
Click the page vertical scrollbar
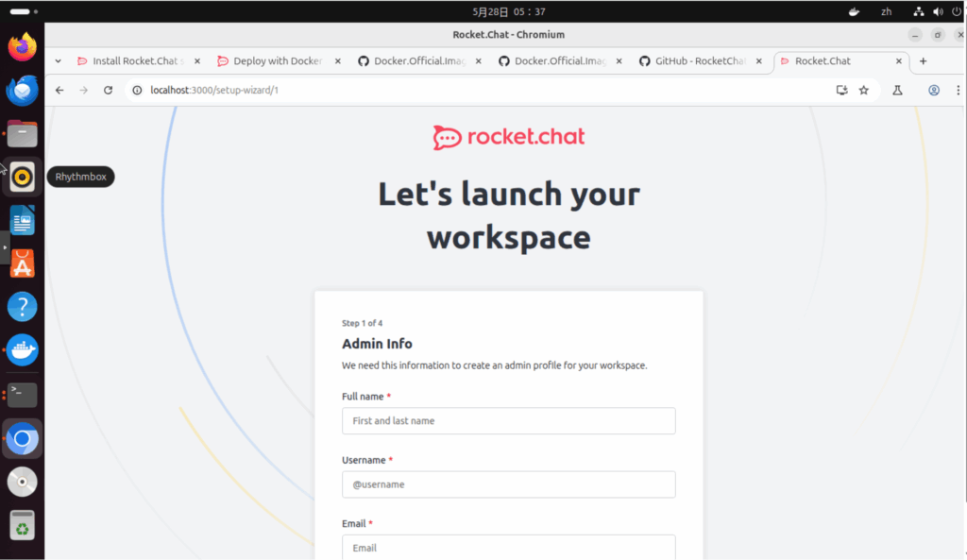(x=964, y=303)
